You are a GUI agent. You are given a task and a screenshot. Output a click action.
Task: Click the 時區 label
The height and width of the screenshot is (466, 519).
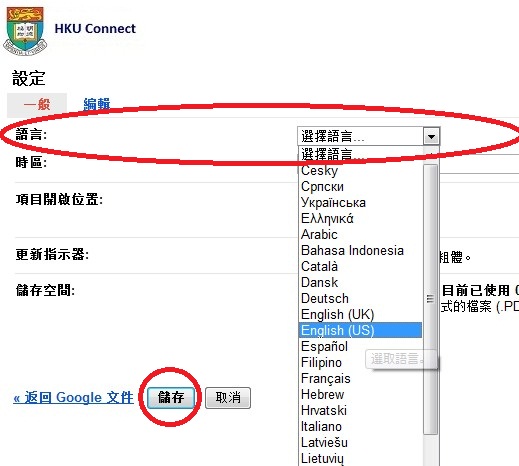click(x=31, y=163)
